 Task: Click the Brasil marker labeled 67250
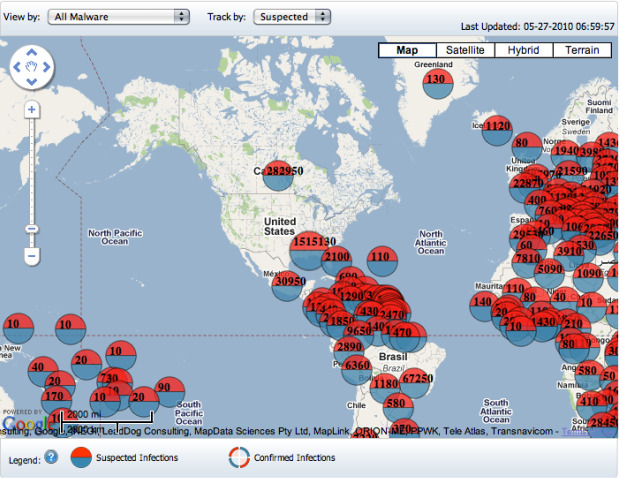tap(416, 379)
